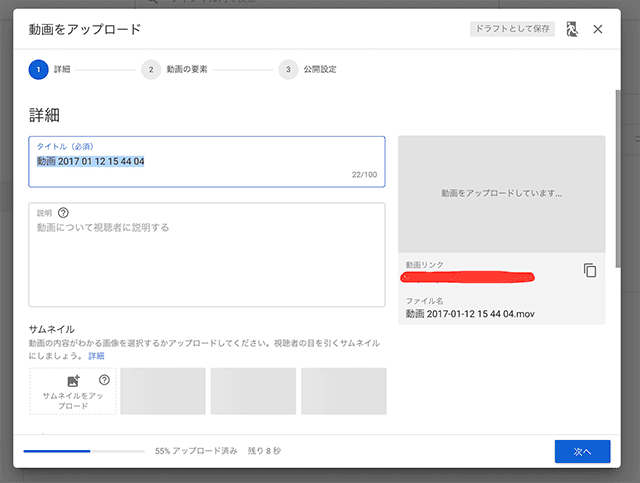Click the file name 動画 2017-01-12 15 44 04.mov
This screenshot has width=640, height=483.
point(470,314)
